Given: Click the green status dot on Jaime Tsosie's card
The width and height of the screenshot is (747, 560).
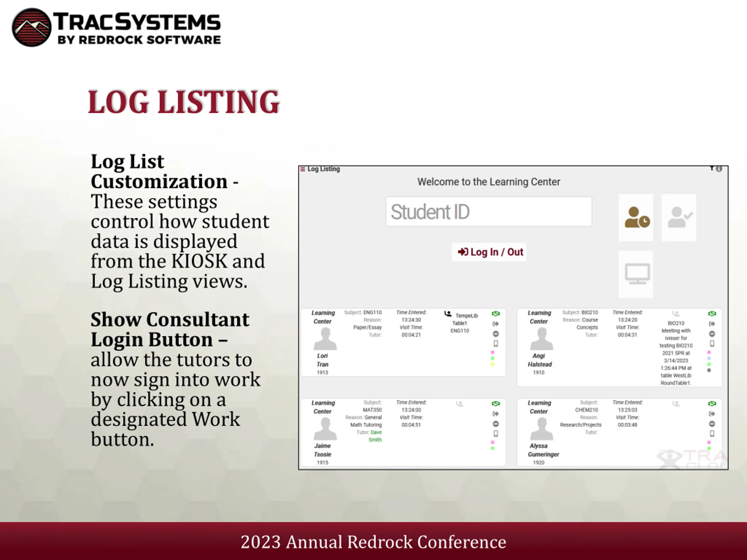Looking at the screenshot, I should tap(493, 448).
